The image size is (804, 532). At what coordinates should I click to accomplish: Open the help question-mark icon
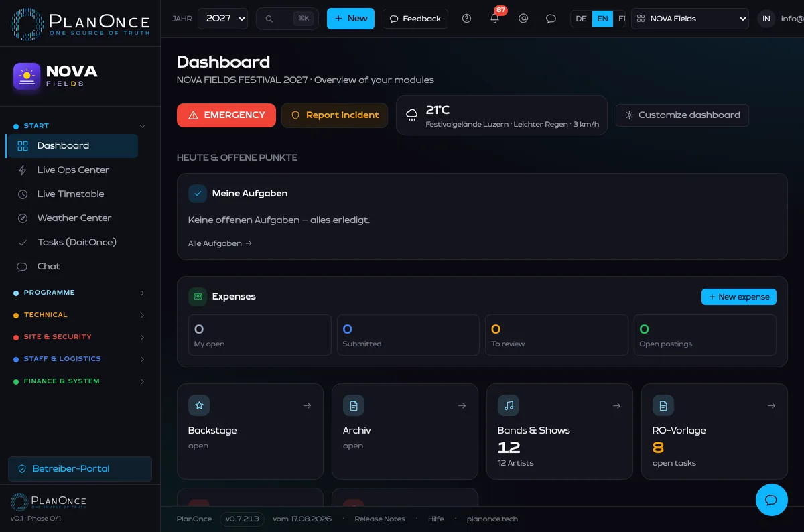coord(467,19)
